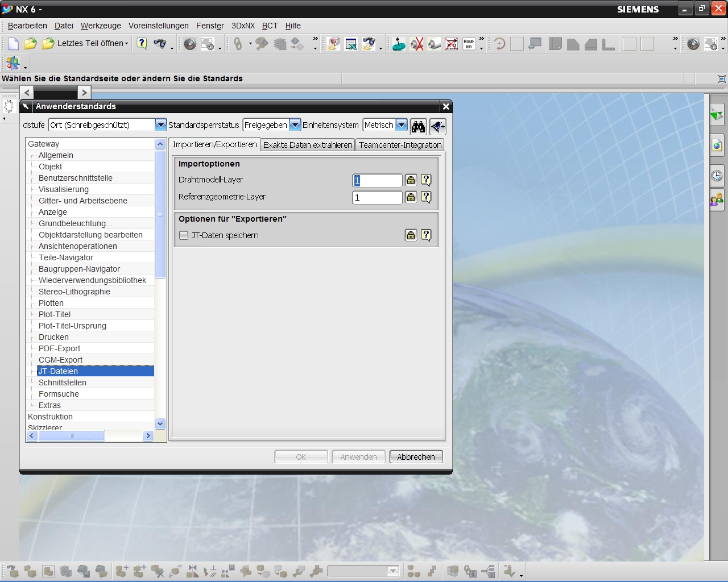Click the Open folder icon next to New
This screenshot has width=728, height=582.
tap(31, 44)
